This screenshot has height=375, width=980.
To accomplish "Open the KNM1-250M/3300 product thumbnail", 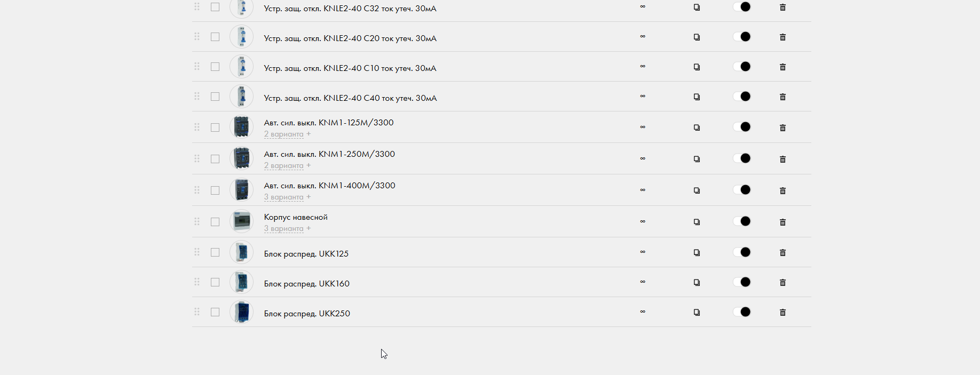I will pyautogui.click(x=242, y=158).
